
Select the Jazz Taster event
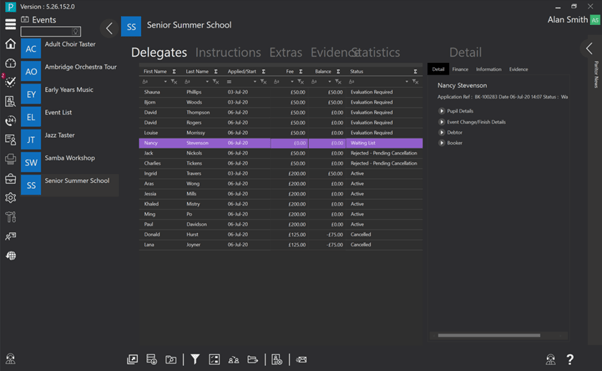click(x=70, y=140)
